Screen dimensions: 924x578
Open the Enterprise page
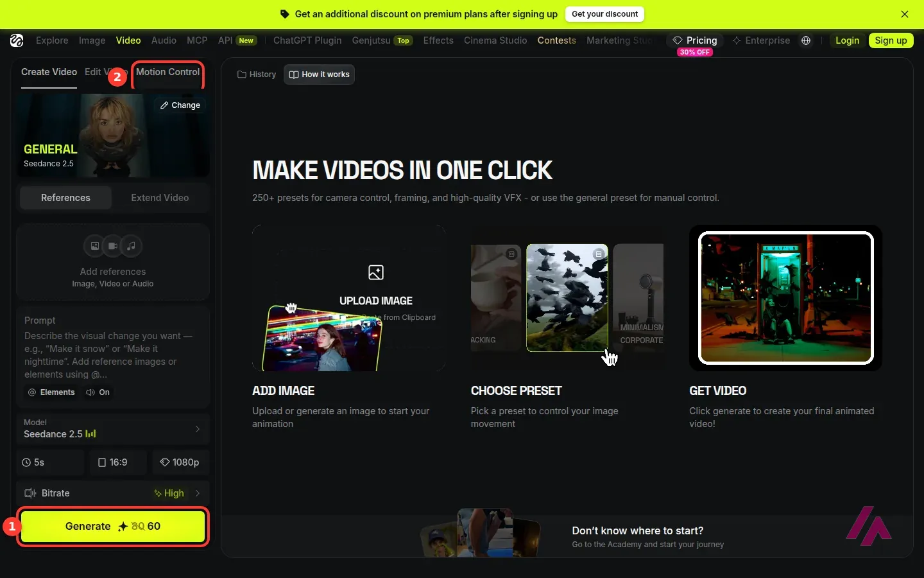(x=761, y=40)
